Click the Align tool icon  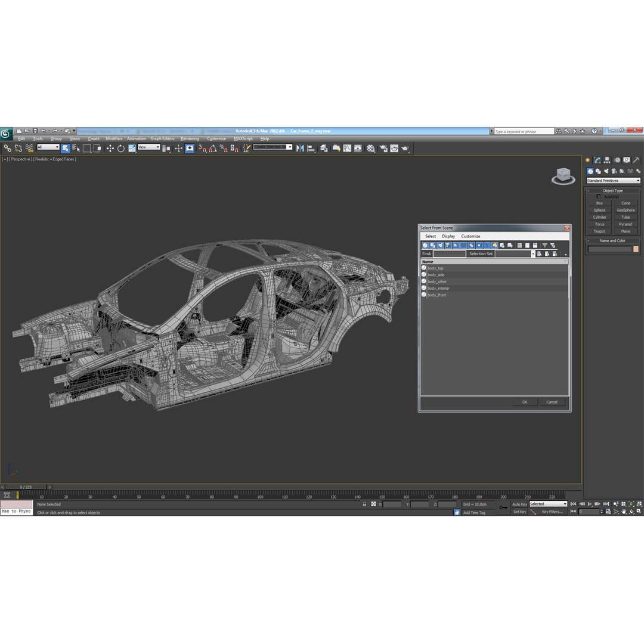[311, 148]
